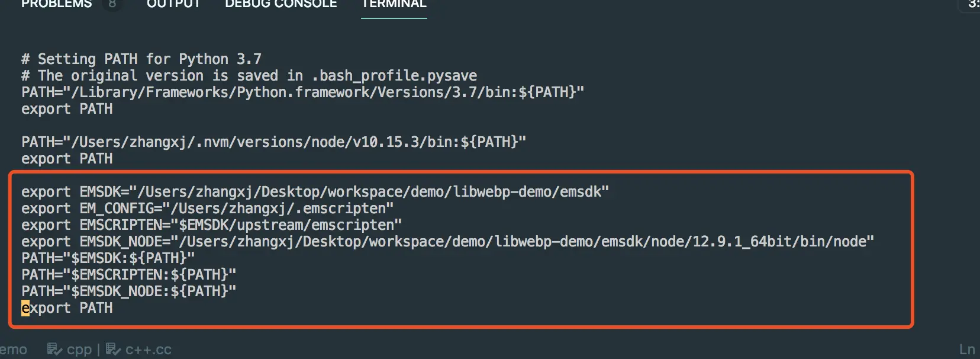Screen dimensions: 980x359
Task: Switch to the OUTPUT tab
Action: click(x=173, y=4)
